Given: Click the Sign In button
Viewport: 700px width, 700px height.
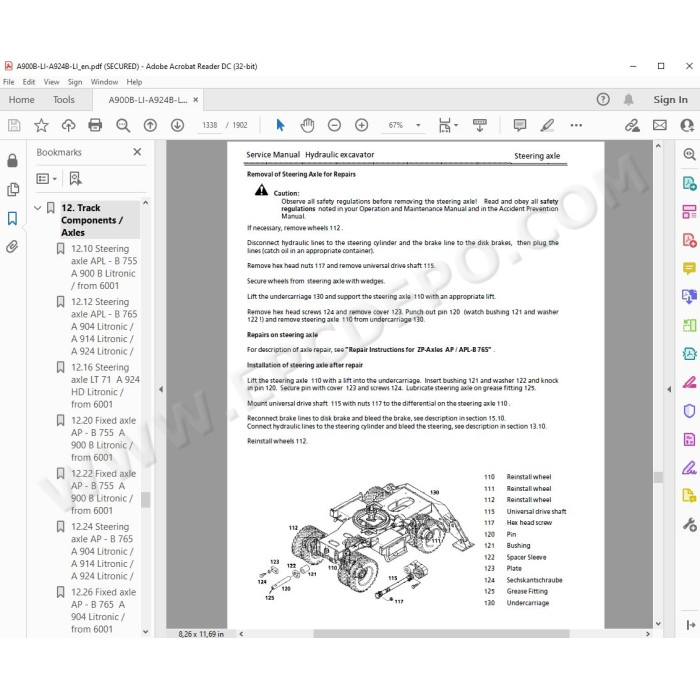Looking at the screenshot, I should click(x=670, y=100).
